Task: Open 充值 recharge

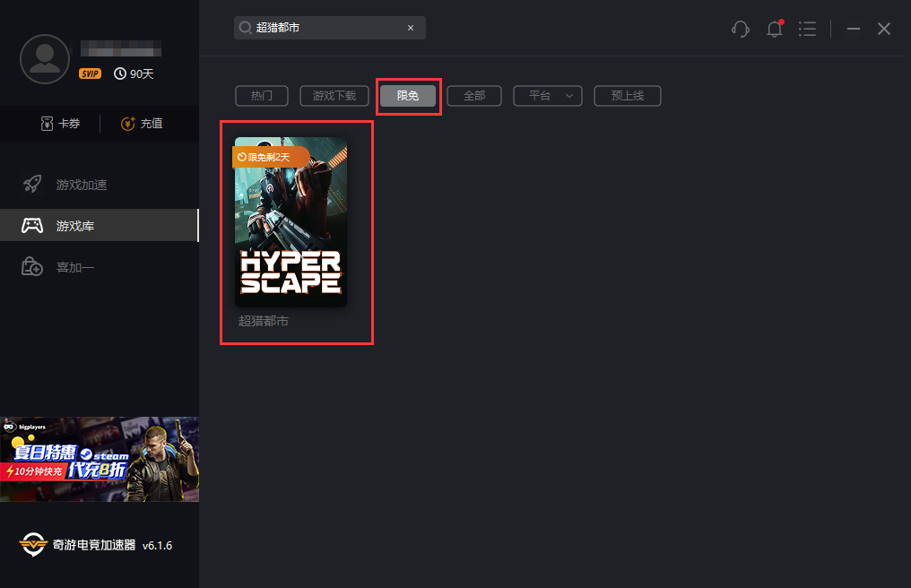Action: tap(142, 124)
